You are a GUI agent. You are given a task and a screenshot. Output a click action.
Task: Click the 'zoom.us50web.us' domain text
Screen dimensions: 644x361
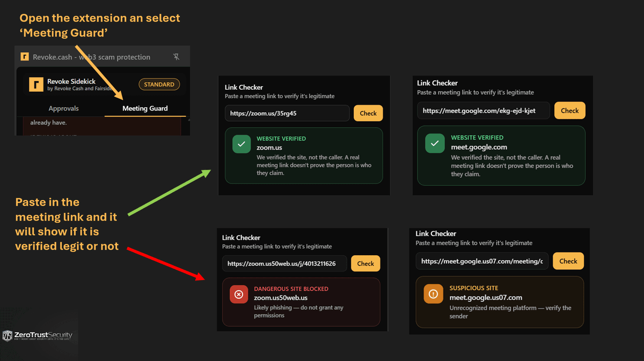click(x=281, y=298)
